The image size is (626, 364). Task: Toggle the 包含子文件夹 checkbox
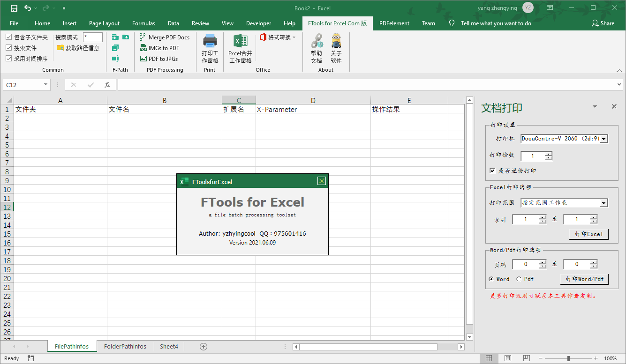pyautogui.click(x=8, y=37)
